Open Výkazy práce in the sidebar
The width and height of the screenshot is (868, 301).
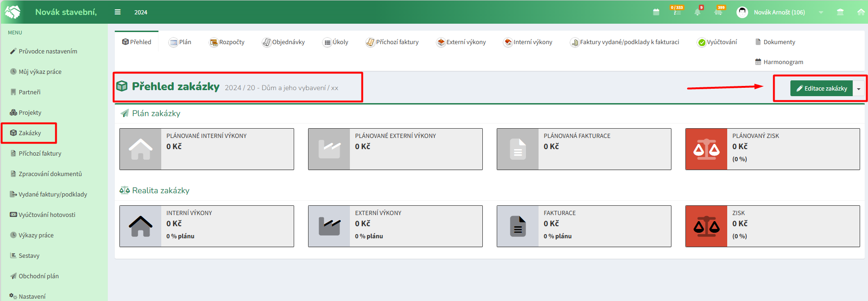[32, 235]
